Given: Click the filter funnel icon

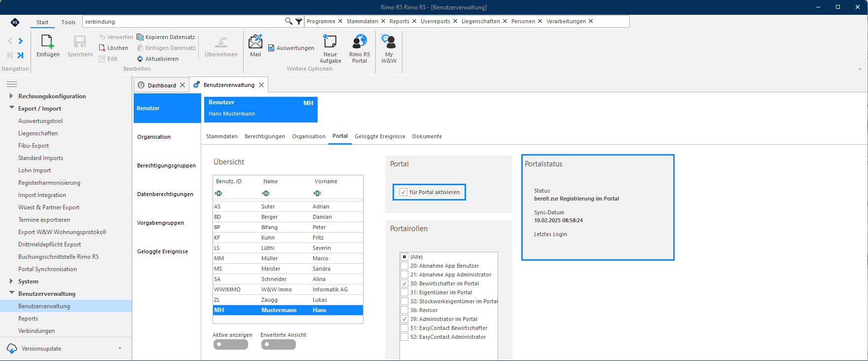Looking at the screenshot, I should click(x=299, y=21).
